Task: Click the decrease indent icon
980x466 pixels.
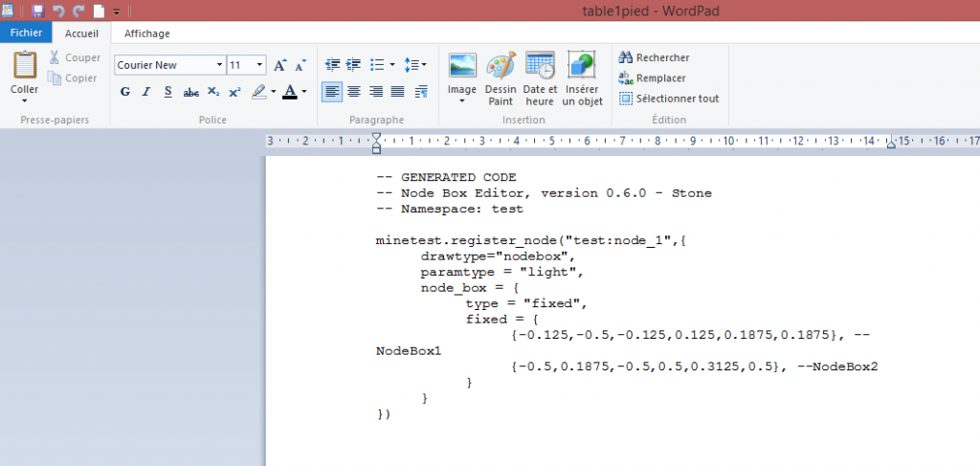Action: point(332,64)
